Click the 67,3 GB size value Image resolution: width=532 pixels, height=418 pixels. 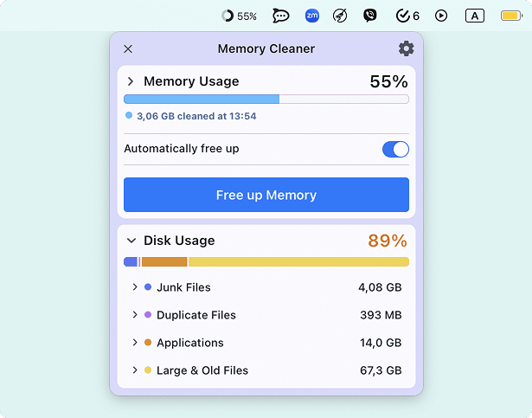(381, 370)
